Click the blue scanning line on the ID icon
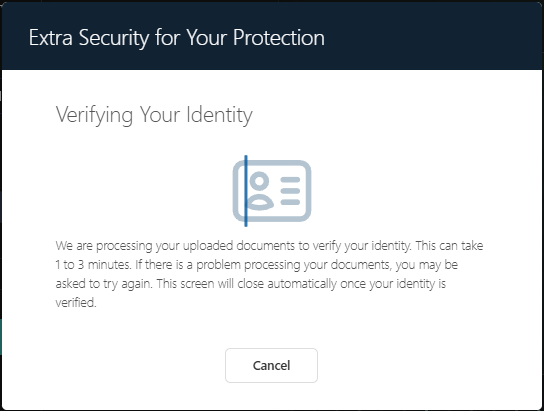Screen dimensions: 544x411 (x=246, y=191)
